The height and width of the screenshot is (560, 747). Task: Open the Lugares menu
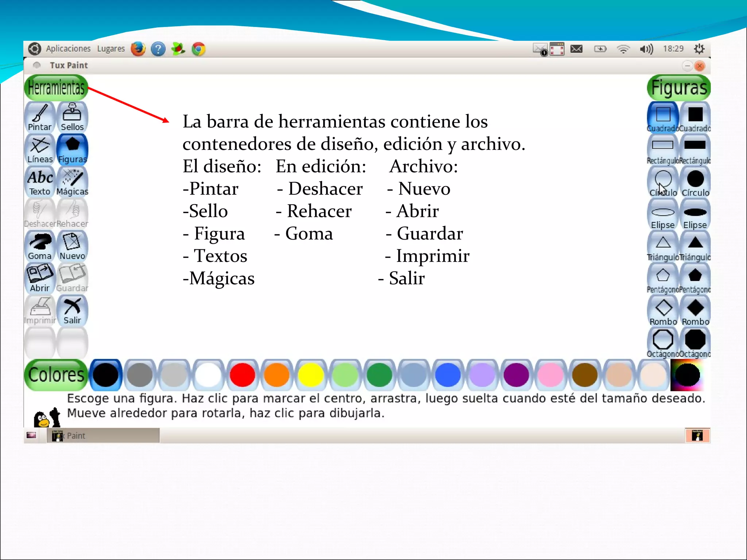point(111,48)
